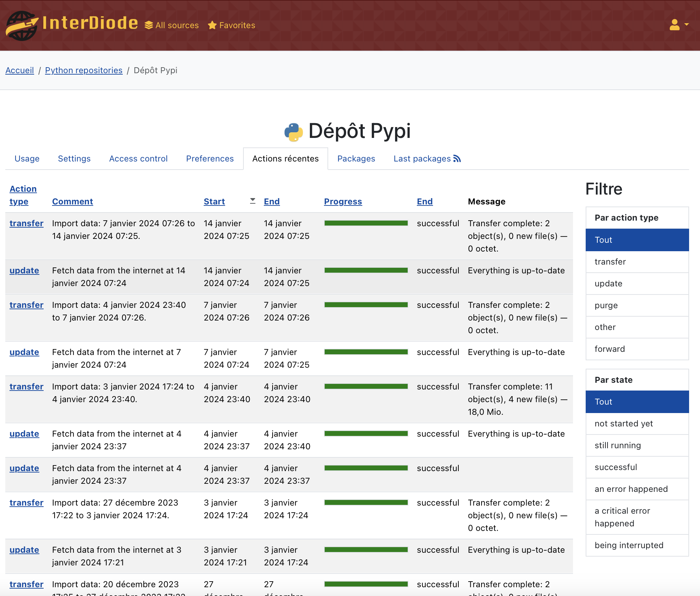Open transfer action from 27 décembre
Image resolution: width=700 pixels, height=596 pixels.
[x=26, y=584]
